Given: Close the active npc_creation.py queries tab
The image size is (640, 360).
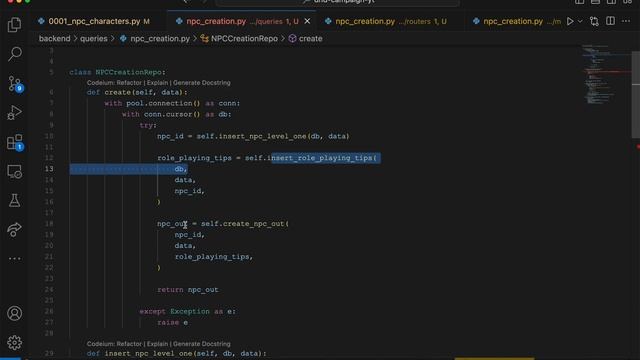Looking at the screenshot, I should click(x=307, y=21).
